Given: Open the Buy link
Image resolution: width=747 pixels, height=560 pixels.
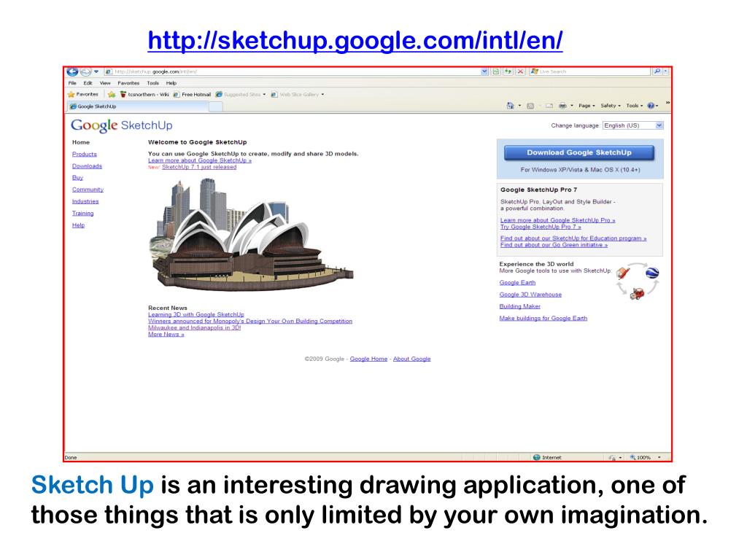Looking at the screenshot, I should (x=77, y=178).
